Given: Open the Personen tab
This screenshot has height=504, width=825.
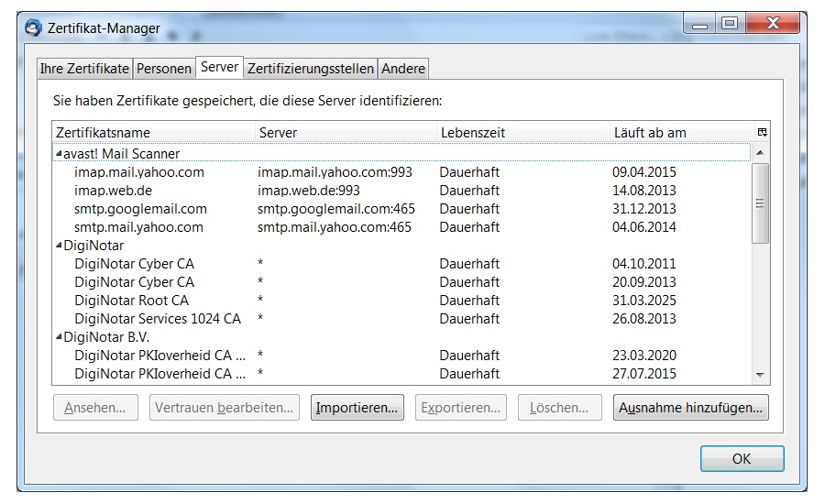Looking at the screenshot, I should coord(165,69).
